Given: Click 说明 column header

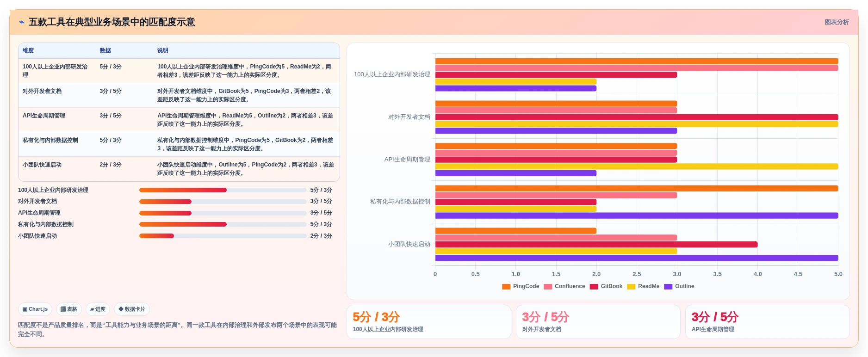Looking at the screenshot, I should click(163, 51).
